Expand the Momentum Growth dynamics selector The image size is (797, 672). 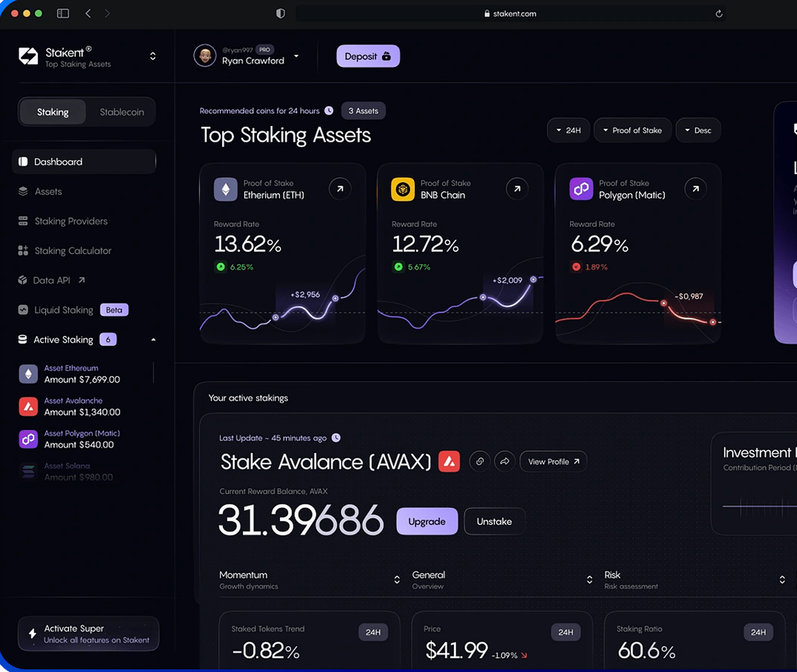tap(397, 580)
